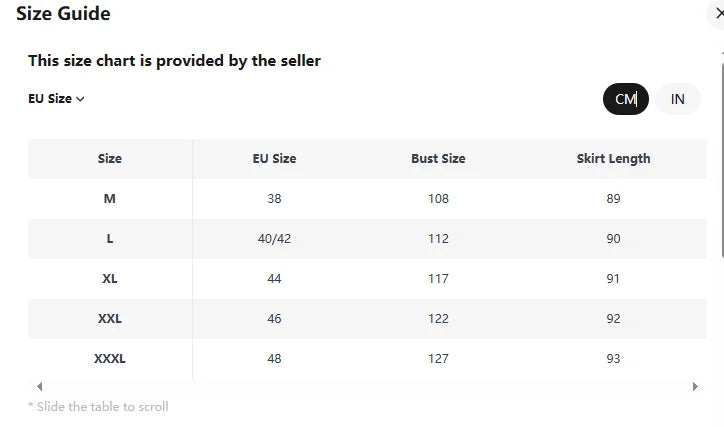Switch measurements to IN
The height and width of the screenshot is (427, 724).
(678, 99)
